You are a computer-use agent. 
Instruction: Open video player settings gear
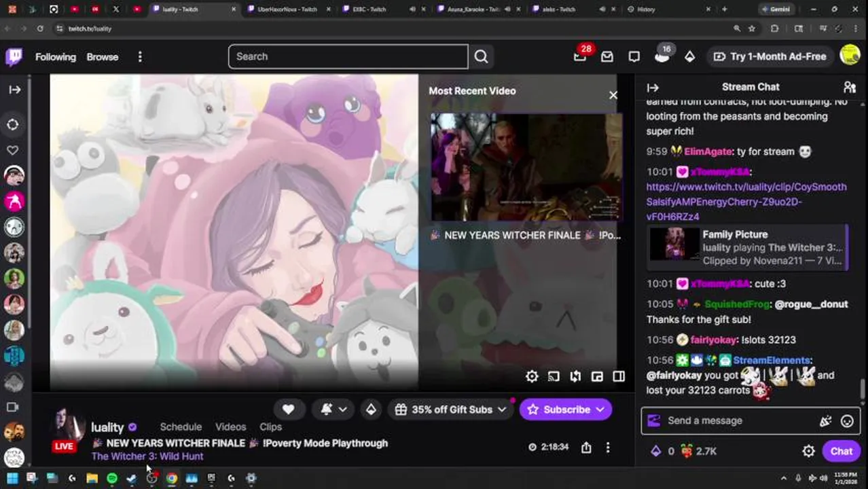point(532,376)
